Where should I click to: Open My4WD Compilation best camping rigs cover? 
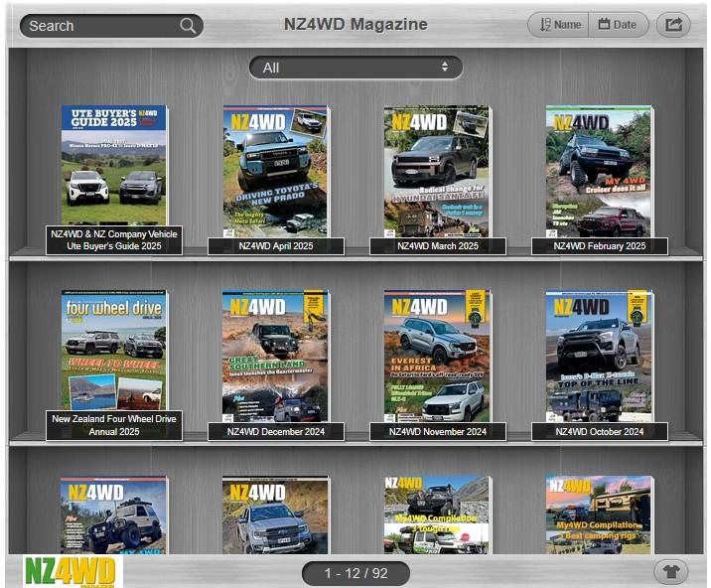(x=599, y=514)
